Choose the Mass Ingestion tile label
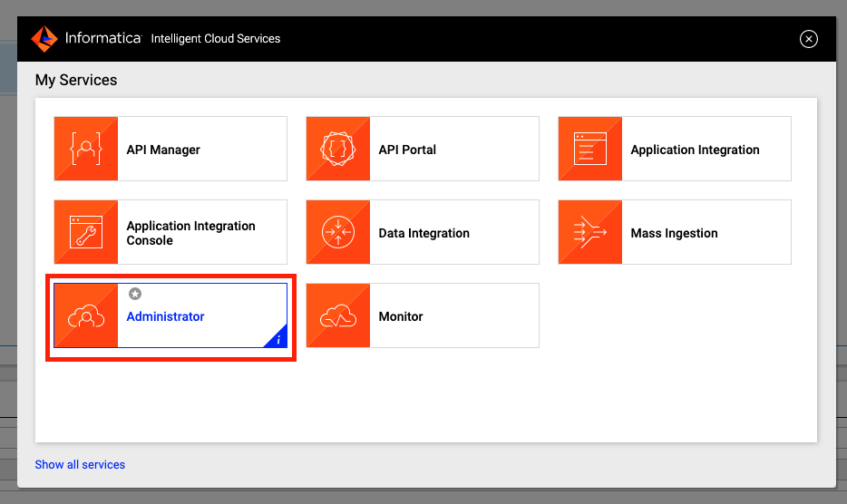Screen dimensions: 847x504 674,233
